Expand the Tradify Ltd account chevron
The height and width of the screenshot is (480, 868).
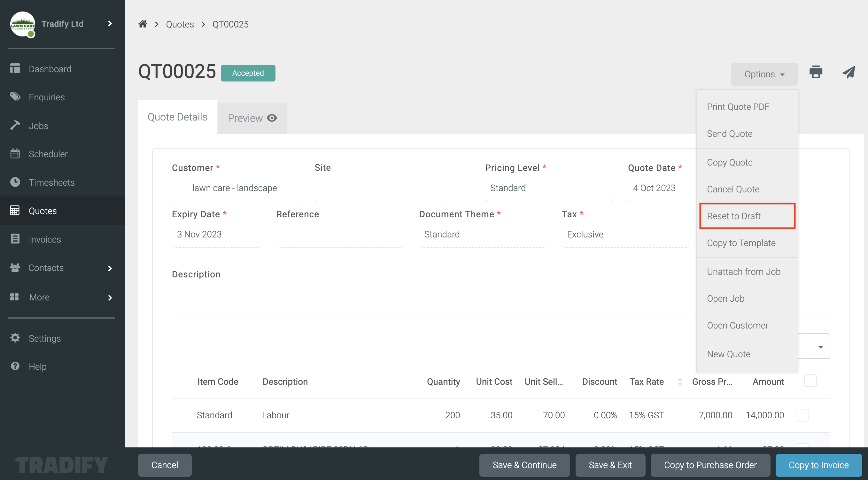pos(110,23)
